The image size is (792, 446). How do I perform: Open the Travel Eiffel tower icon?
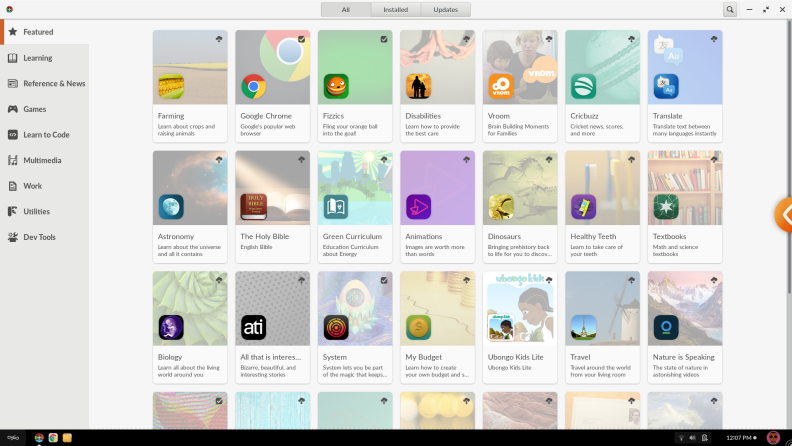click(x=583, y=327)
